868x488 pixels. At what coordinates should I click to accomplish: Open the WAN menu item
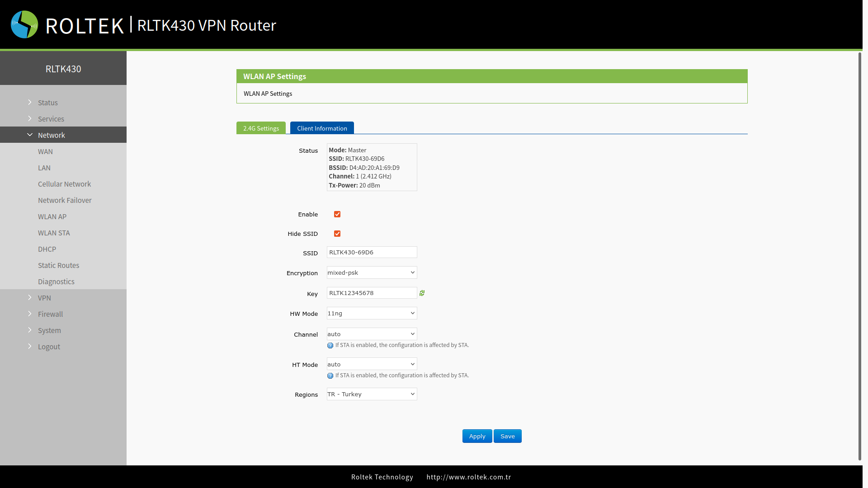pos(45,151)
